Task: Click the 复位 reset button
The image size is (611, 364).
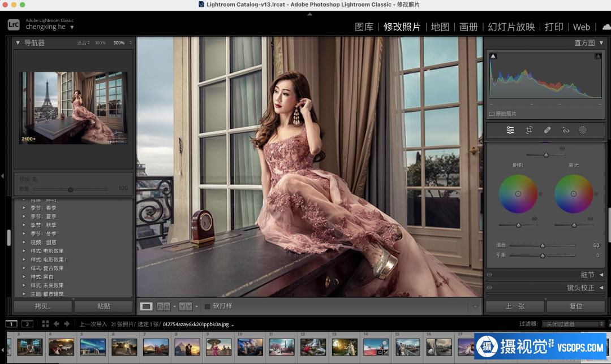Action: [576, 306]
